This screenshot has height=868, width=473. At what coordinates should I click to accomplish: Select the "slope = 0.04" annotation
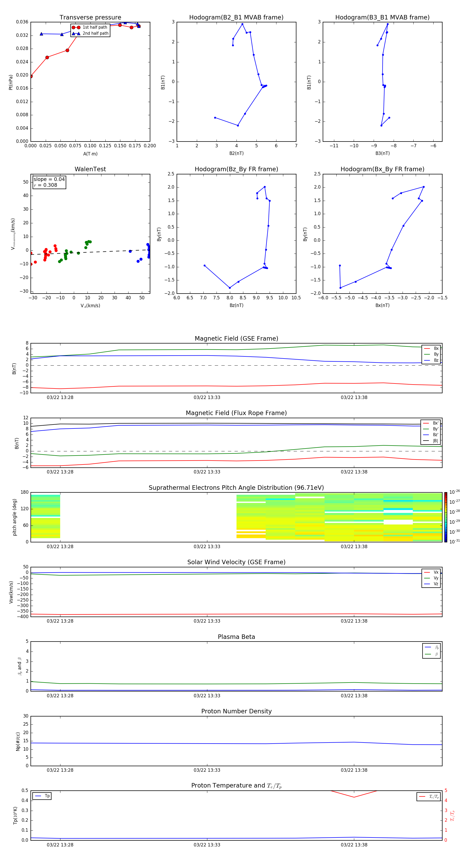tap(49, 179)
